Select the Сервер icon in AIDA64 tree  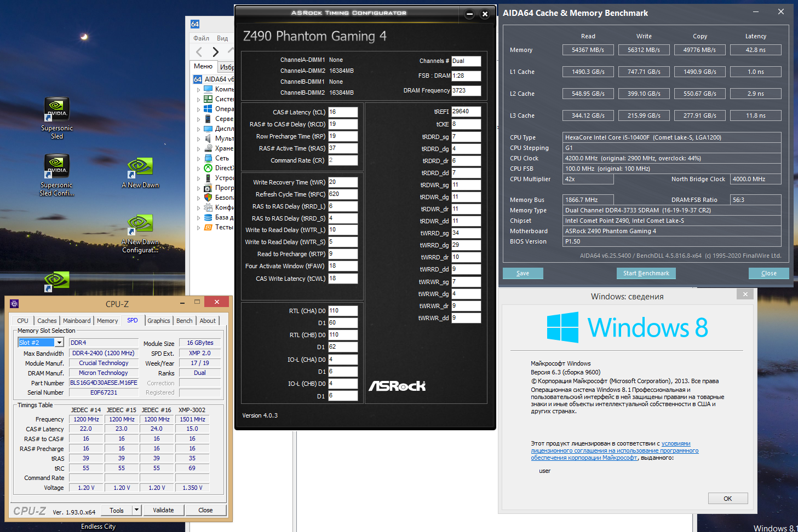tap(208, 118)
